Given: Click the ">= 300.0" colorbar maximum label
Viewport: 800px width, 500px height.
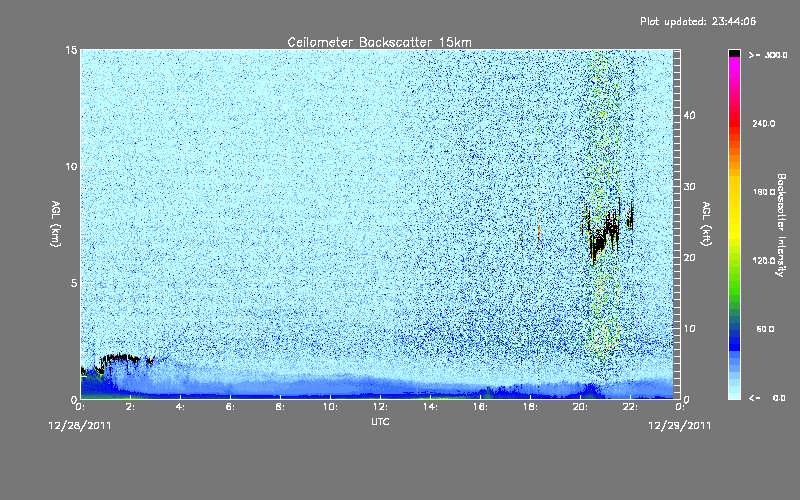Looking at the screenshot, I should (x=768, y=55).
